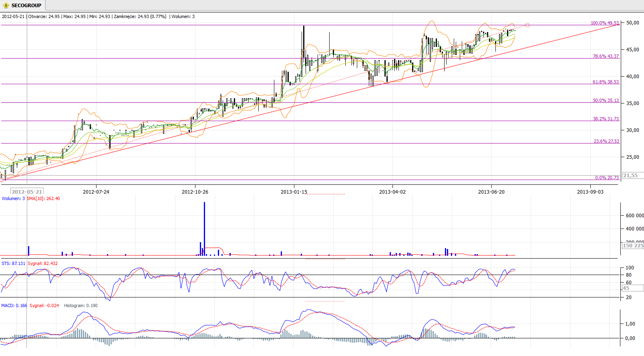Click the Otwarcie: 24.95 opening price text
Image resolution: width=644 pixels, height=356 pixels.
click(x=44, y=16)
